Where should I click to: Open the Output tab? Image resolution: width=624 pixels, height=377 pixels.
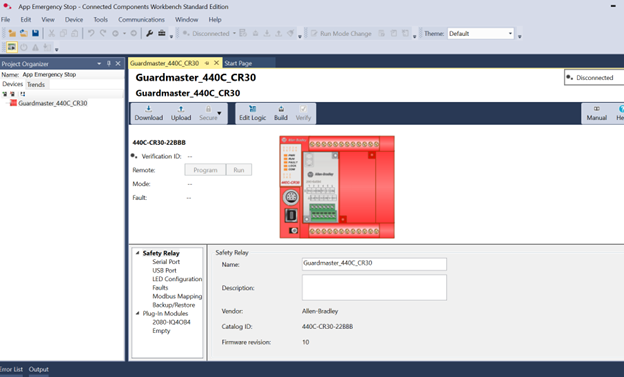(39, 369)
